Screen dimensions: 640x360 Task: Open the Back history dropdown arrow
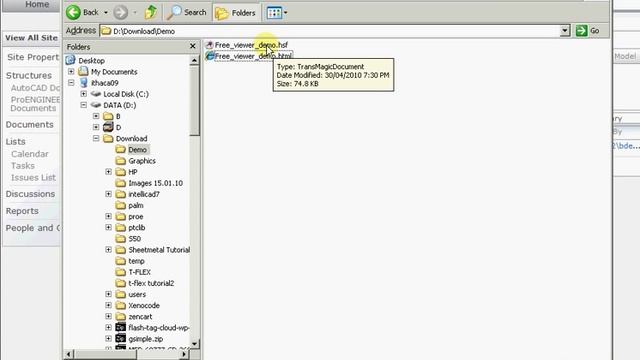106,13
